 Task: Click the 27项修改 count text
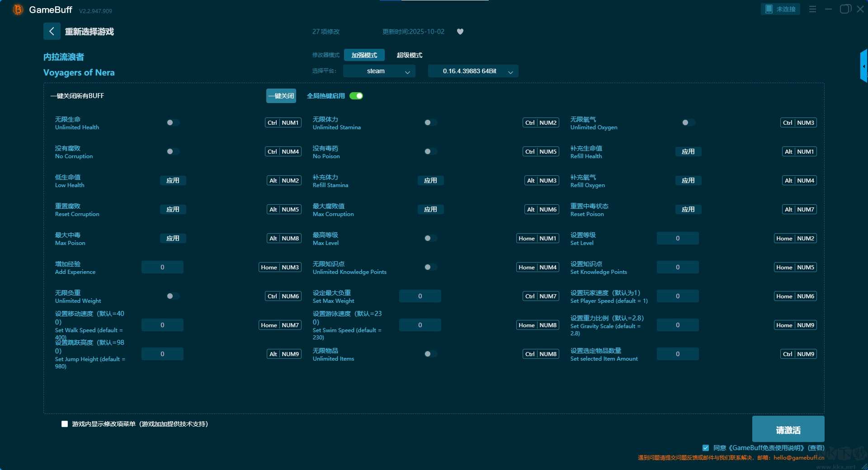click(326, 32)
